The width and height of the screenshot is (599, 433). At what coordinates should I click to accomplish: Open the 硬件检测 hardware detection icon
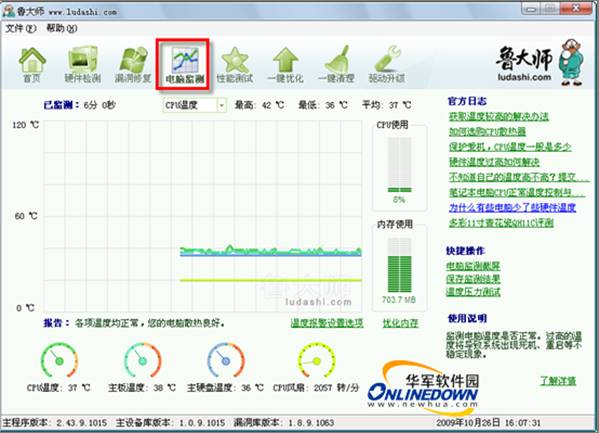[83, 65]
